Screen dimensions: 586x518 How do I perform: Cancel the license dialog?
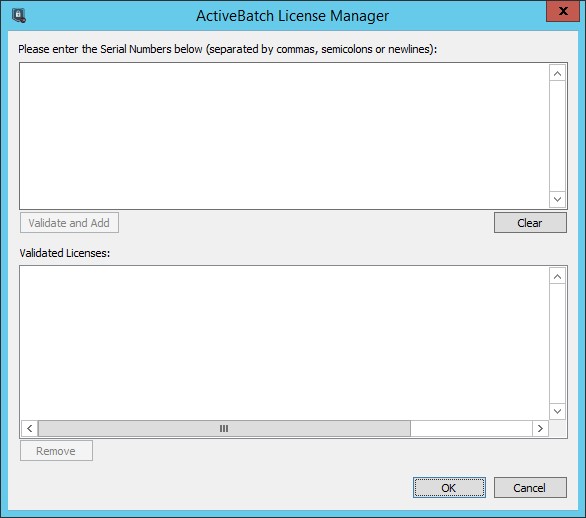(x=530, y=487)
